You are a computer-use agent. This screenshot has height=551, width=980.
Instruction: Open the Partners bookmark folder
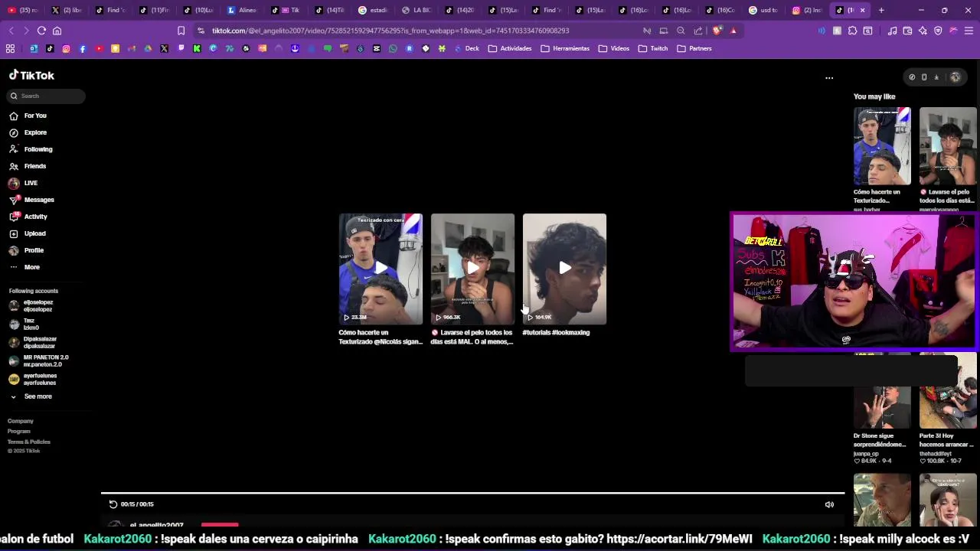click(x=694, y=48)
